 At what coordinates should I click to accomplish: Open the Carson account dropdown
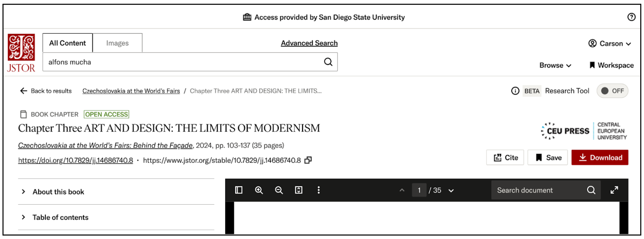pos(610,43)
